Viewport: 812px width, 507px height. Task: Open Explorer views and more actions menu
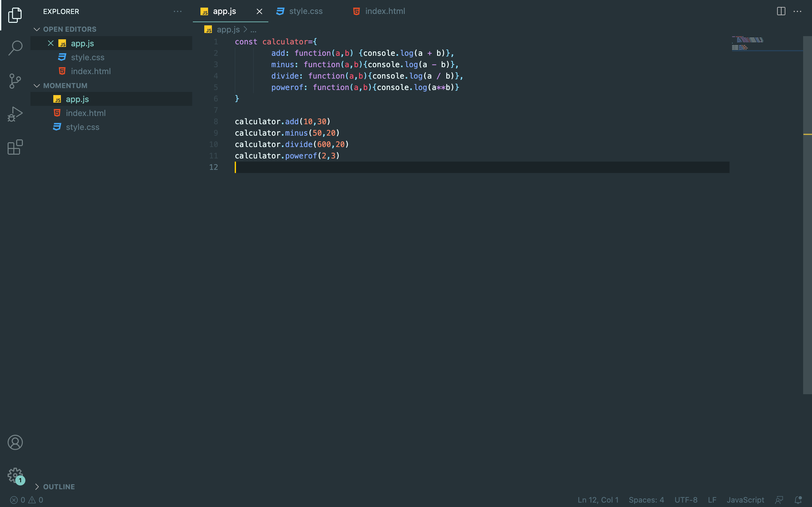(178, 11)
